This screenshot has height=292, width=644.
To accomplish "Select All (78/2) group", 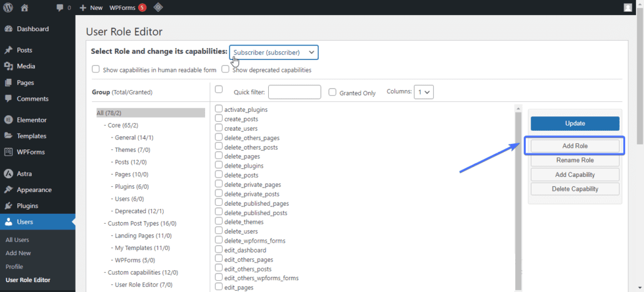I will coord(151,113).
